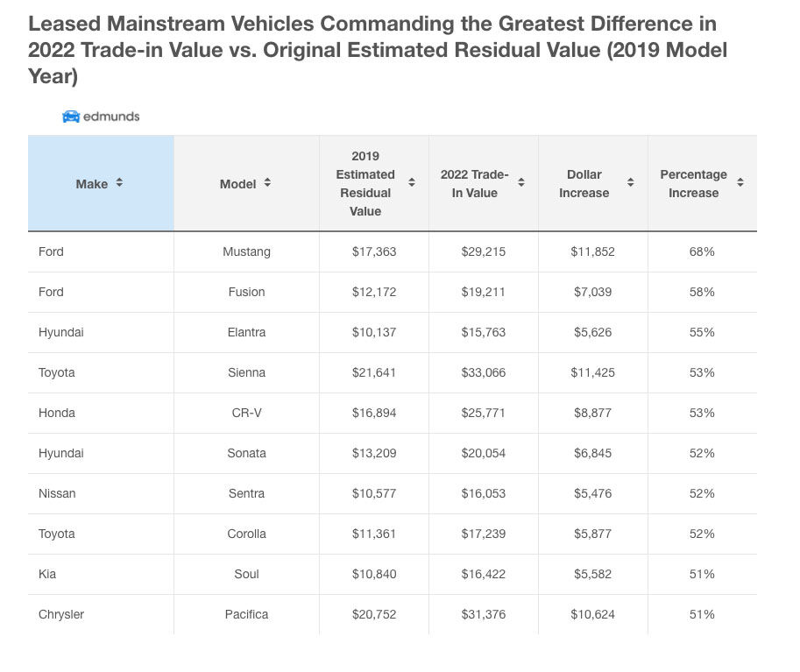Viewport: 800px width, 672px height.
Task: Select the Toyota Sienna $33,066 trade-in value
Action: (x=483, y=372)
